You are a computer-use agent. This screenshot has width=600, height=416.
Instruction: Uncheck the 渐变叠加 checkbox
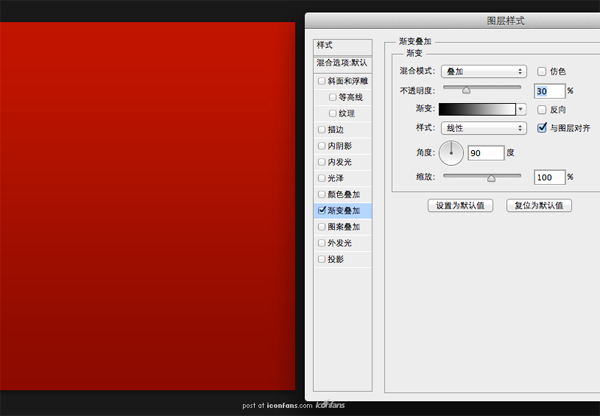coord(322,210)
